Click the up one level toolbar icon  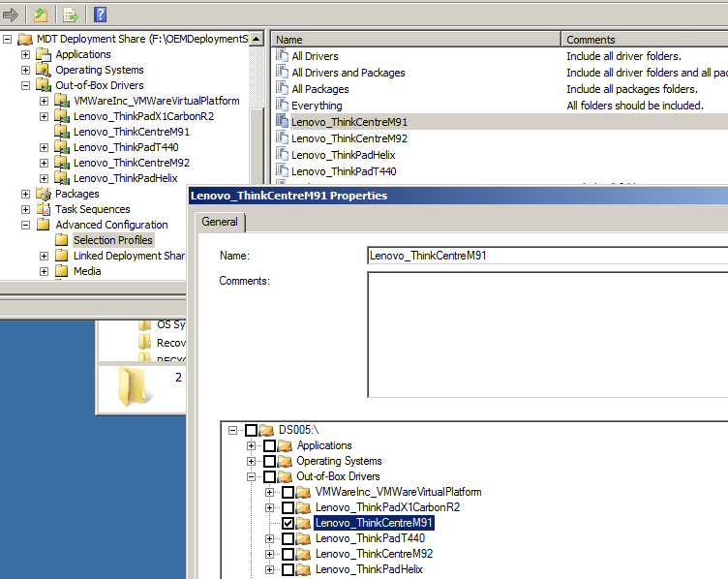click(x=41, y=15)
